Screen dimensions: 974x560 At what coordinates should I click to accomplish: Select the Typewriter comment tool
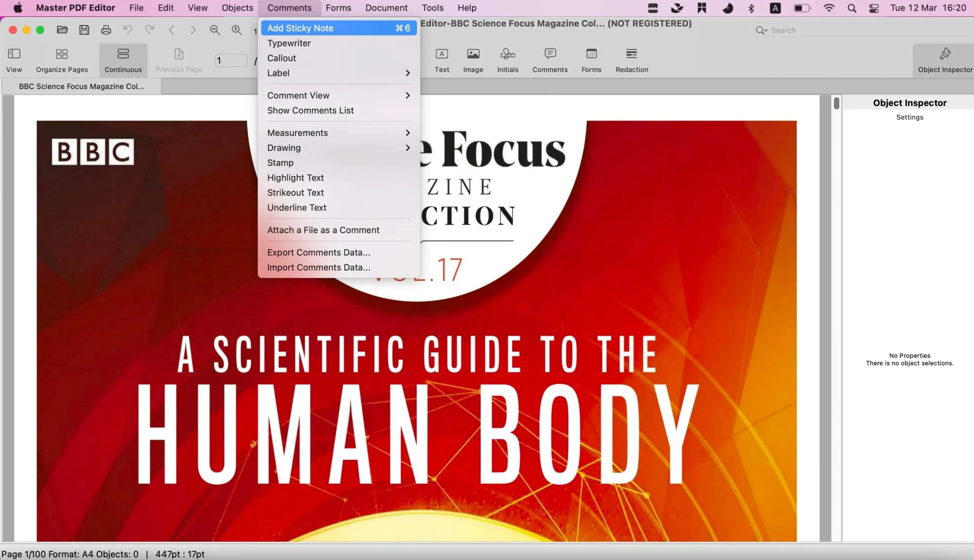click(288, 43)
